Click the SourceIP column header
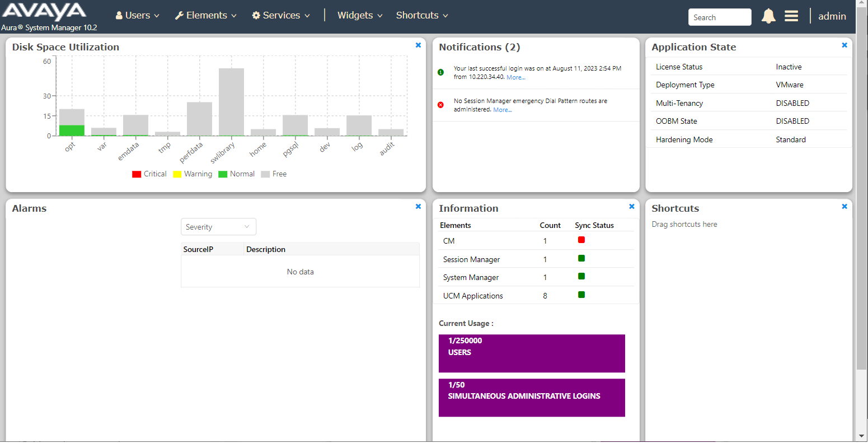Image resolution: width=868 pixels, height=443 pixels. [198, 249]
